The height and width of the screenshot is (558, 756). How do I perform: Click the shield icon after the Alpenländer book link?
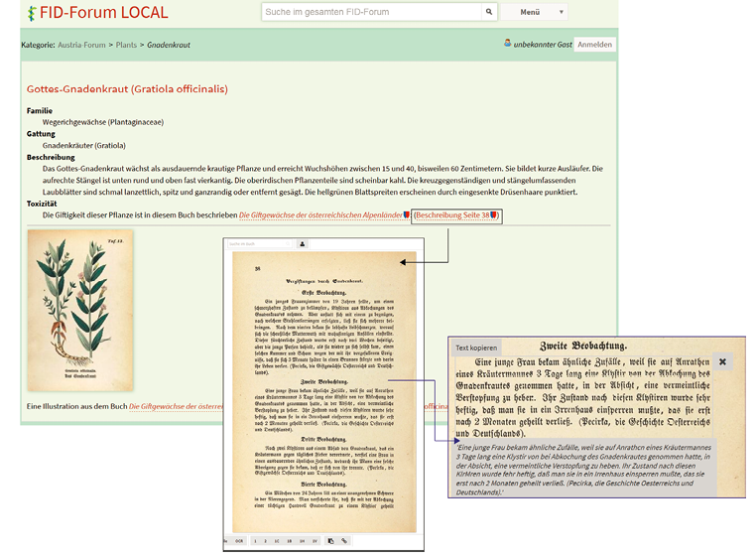(x=407, y=214)
